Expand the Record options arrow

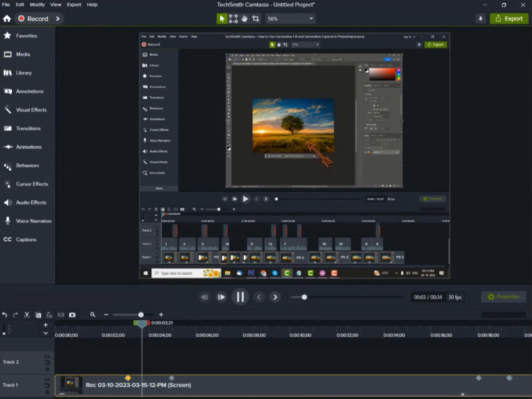point(57,19)
